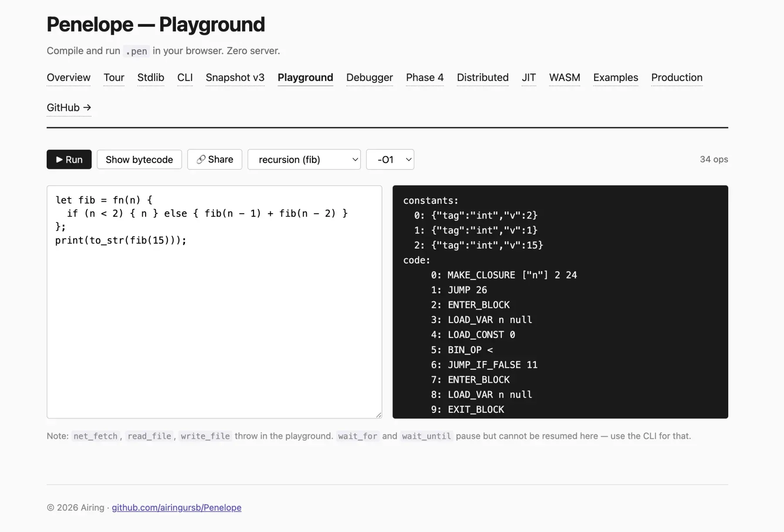Viewport: 784px width, 532px height.
Task: Click constant 2 with value 15
Action: tap(479, 245)
